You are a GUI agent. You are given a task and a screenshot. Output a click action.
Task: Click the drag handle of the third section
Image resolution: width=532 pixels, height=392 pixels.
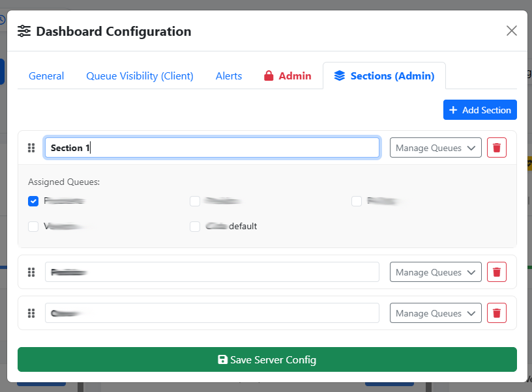click(31, 313)
